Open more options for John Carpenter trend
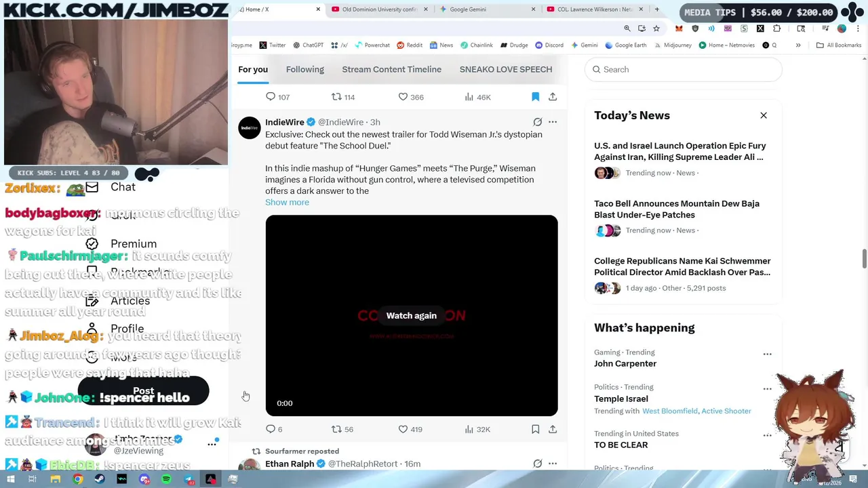The image size is (868, 488). [767, 354]
